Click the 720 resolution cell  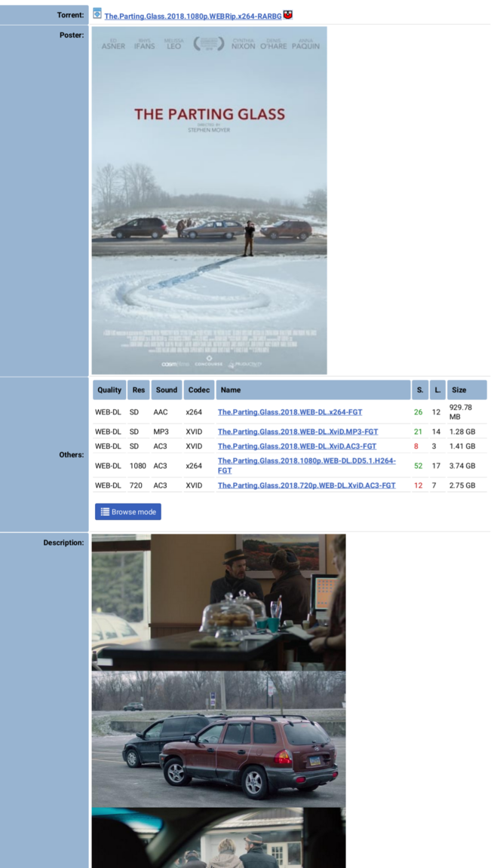tap(136, 485)
